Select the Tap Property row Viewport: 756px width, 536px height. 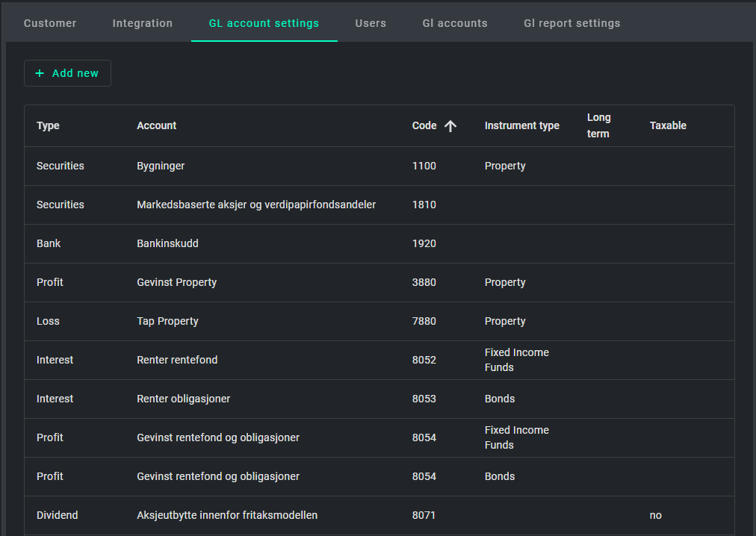pyautogui.click(x=167, y=321)
